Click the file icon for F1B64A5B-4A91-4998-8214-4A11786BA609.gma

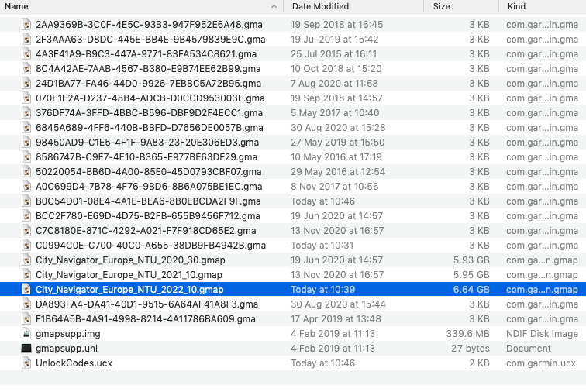[26, 319]
